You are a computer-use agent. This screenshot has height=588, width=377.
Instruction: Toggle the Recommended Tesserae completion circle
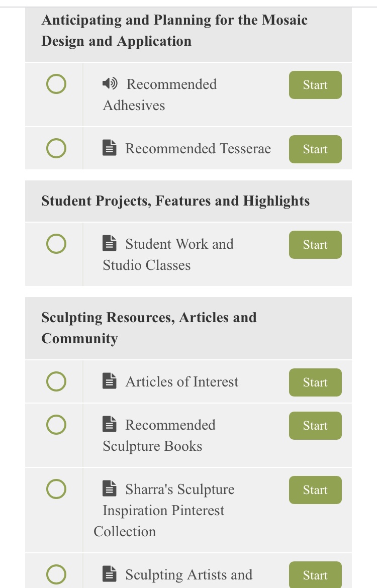[x=56, y=148]
